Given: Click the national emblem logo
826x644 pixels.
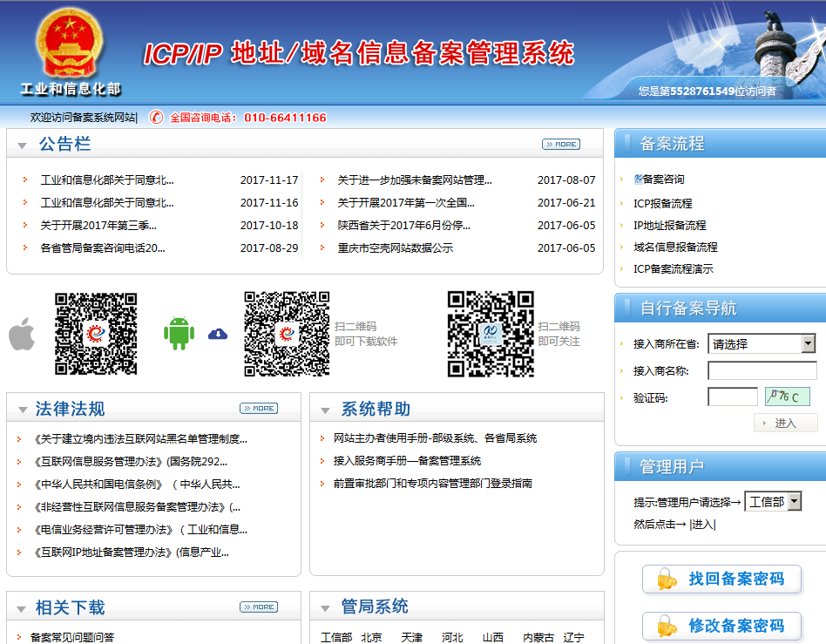Looking at the screenshot, I should click(x=69, y=44).
